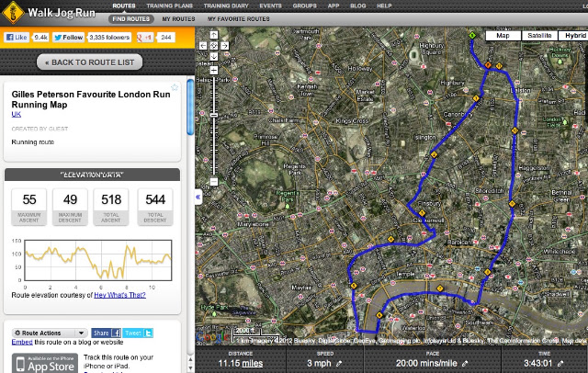The width and height of the screenshot is (588, 373).
Task: Click the Twitter Follow button
Action: click(68, 37)
